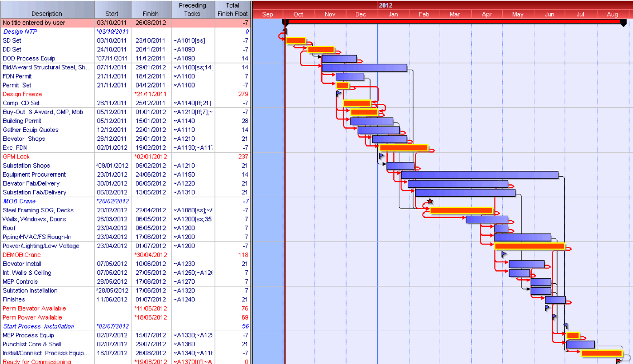Click the Total Finish Float column header
Image resolution: width=633 pixels, height=364 pixels.
click(232, 9)
